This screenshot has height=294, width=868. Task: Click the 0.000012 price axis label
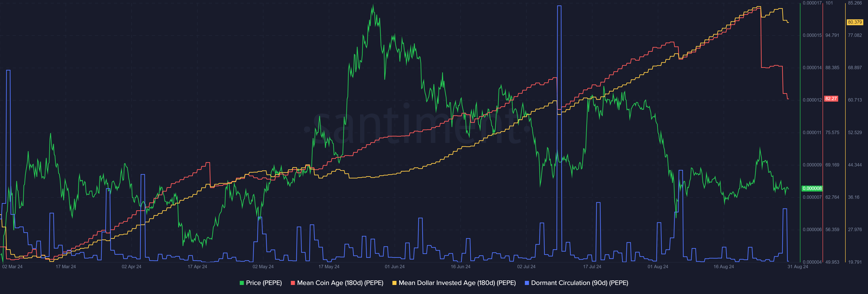[x=812, y=100]
